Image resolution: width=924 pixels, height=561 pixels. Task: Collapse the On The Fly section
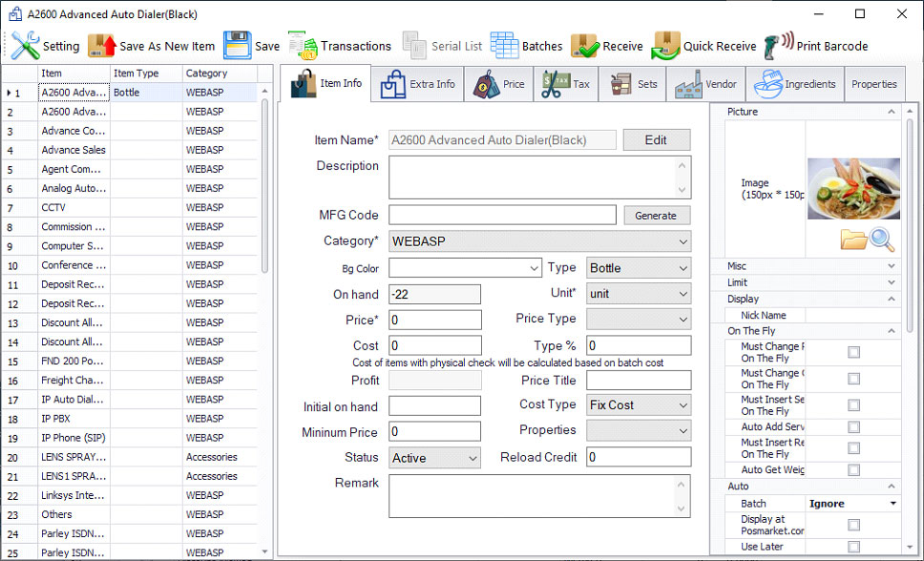(x=891, y=331)
